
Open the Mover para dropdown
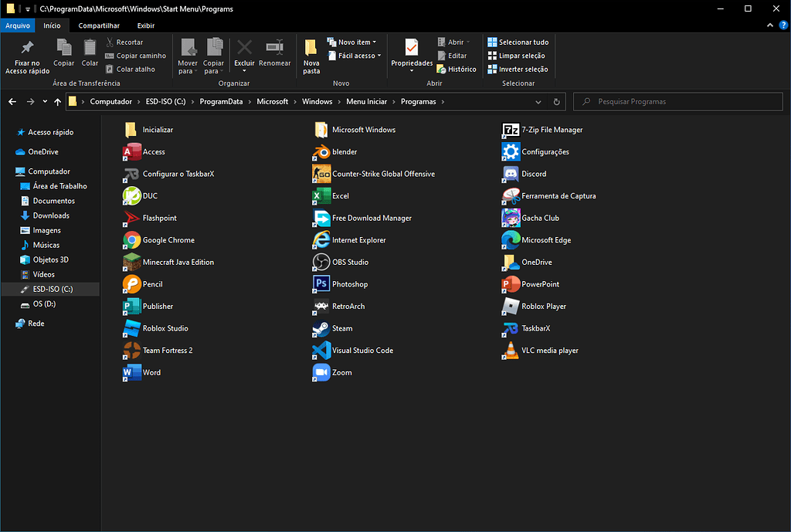click(188, 56)
